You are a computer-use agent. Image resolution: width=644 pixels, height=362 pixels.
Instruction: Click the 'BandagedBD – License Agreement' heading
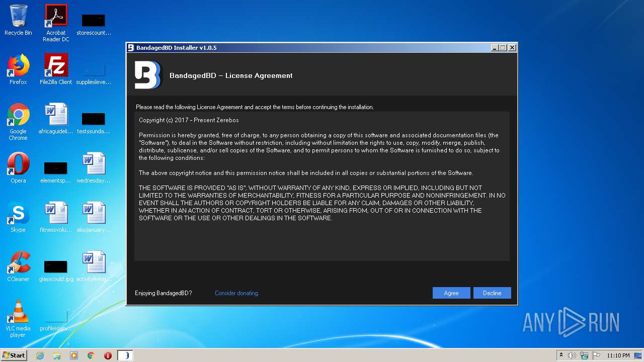(231, 75)
